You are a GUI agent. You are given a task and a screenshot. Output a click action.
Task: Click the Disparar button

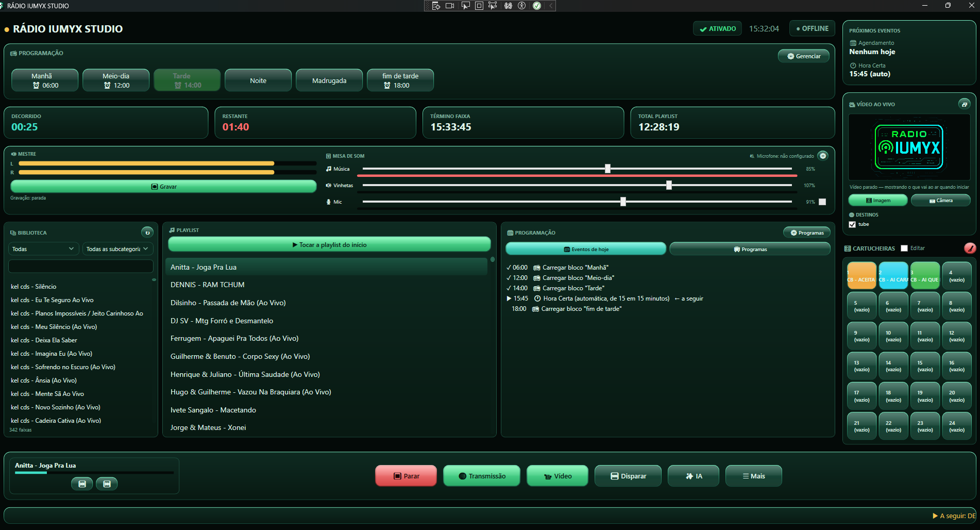628,476
